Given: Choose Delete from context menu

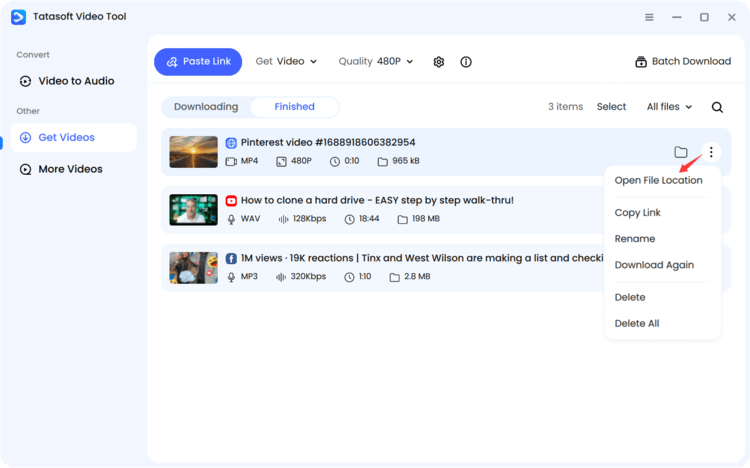Looking at the screenshot, I should [629, 297].
